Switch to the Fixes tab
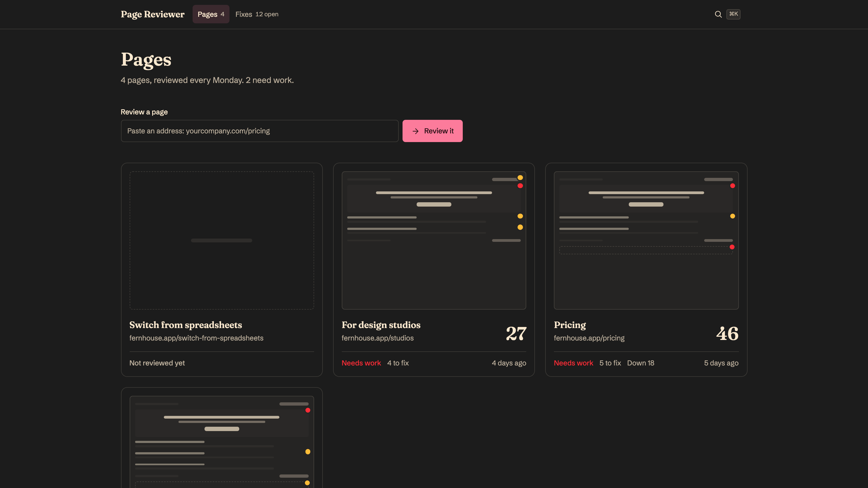Screen dimensions: 868x488 tap(257, 14)
